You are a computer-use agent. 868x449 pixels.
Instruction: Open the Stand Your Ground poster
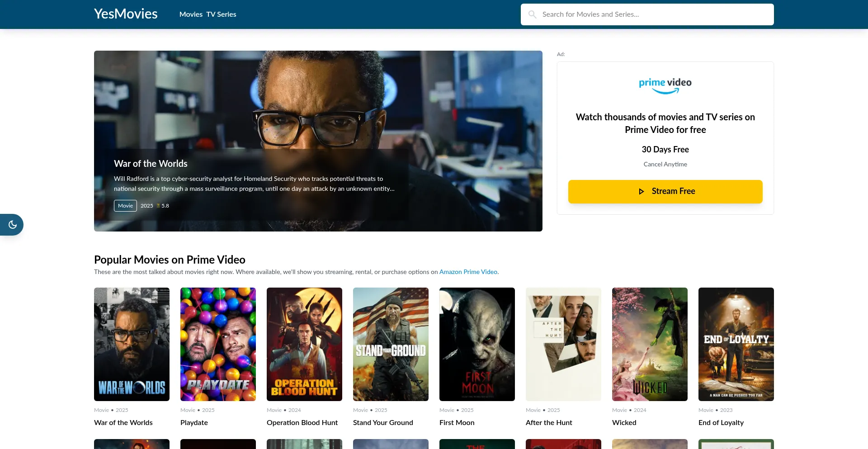(391, 344)
